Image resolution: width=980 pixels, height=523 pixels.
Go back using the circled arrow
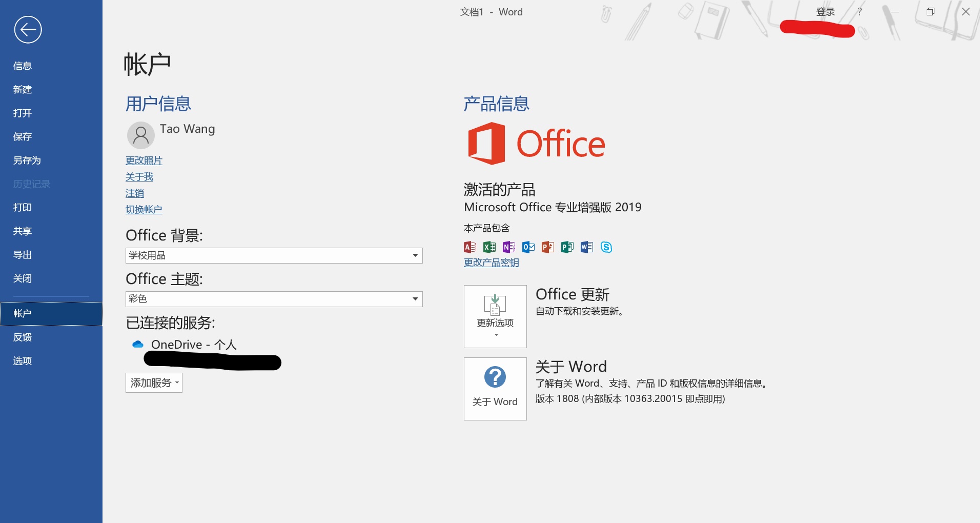(x=28, y=30)
